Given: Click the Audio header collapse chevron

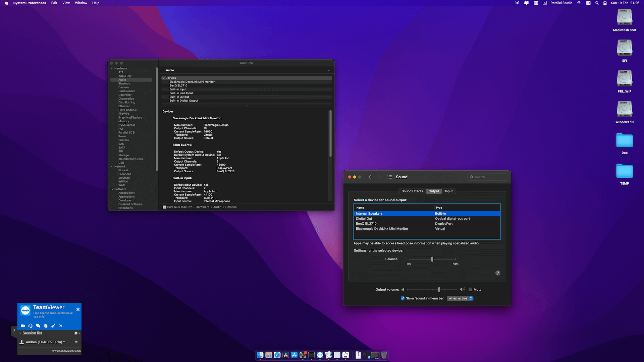Looking at the screenshot, I should pyautogui.click(x=329, y=70).
